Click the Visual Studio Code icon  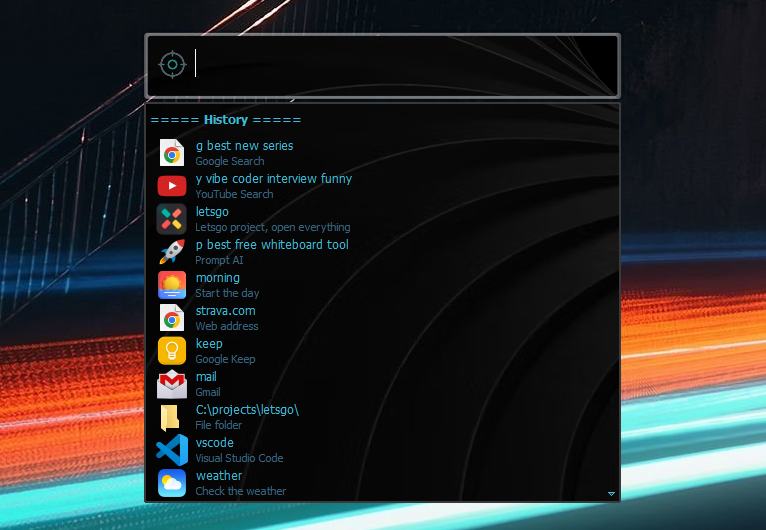[172, 450]
